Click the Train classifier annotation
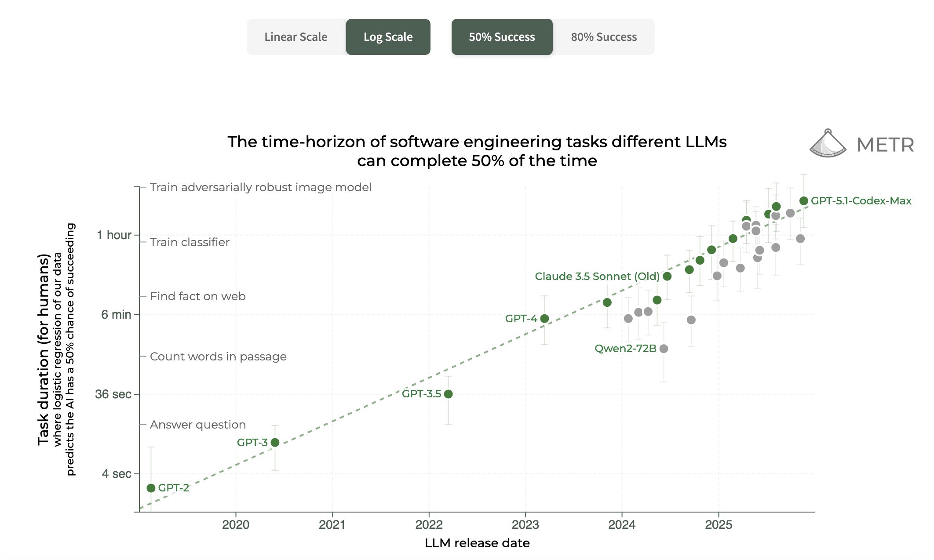This screenshot has height=560, width=934. (x=190, y=242)
